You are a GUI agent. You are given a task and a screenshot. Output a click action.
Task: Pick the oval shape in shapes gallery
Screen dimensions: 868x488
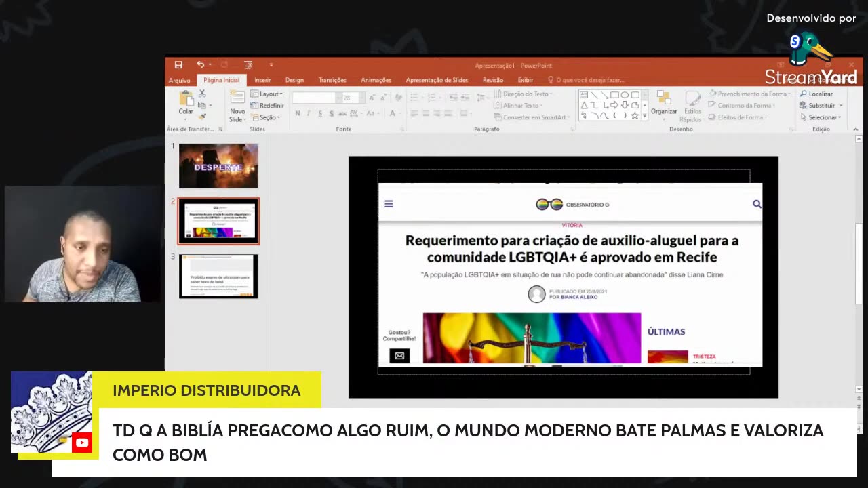[625, 95]
